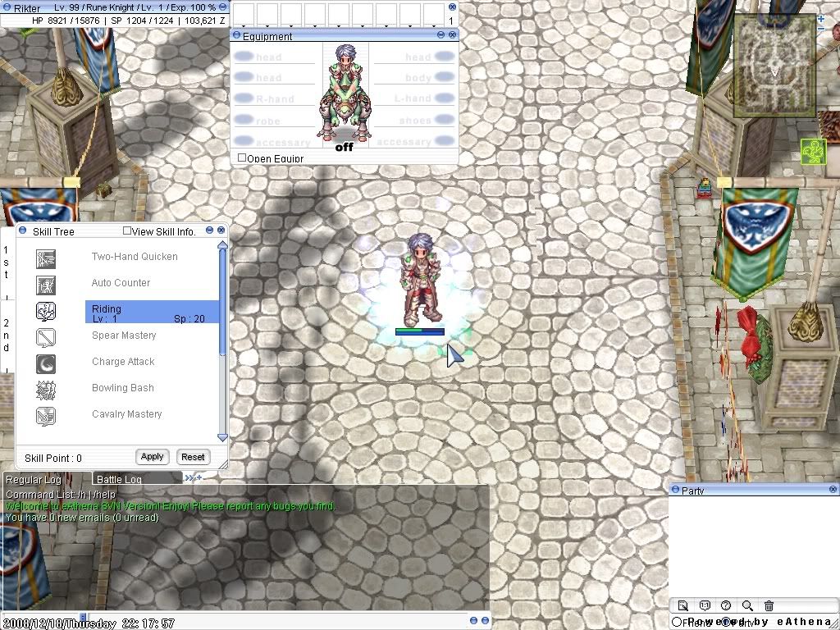Click the body equipment slot
Screen dimensions: 840x630
pyautogui.click(x=414, y=77)
